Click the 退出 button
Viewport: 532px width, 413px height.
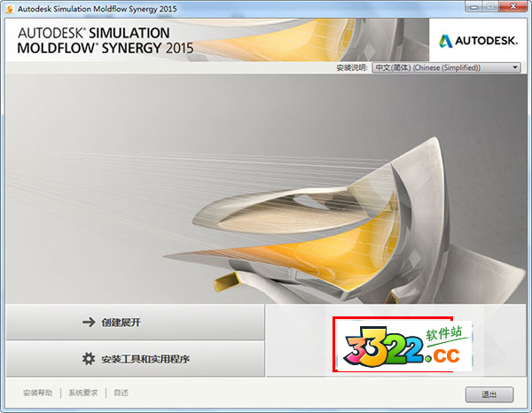click(x=489, y=394)
